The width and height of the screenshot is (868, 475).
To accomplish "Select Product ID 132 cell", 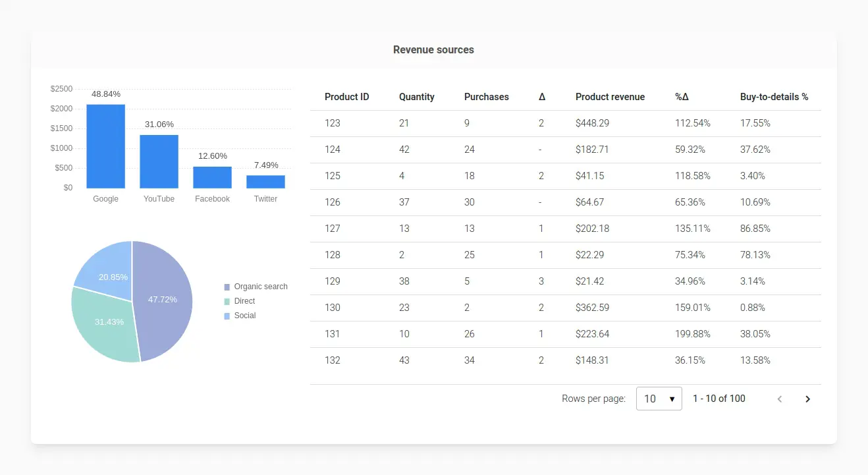I will 333,360.
